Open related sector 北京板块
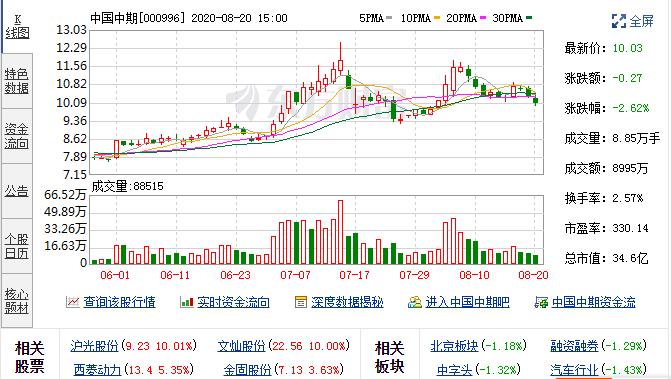This screenshot has height=379, width=671. 454,346
